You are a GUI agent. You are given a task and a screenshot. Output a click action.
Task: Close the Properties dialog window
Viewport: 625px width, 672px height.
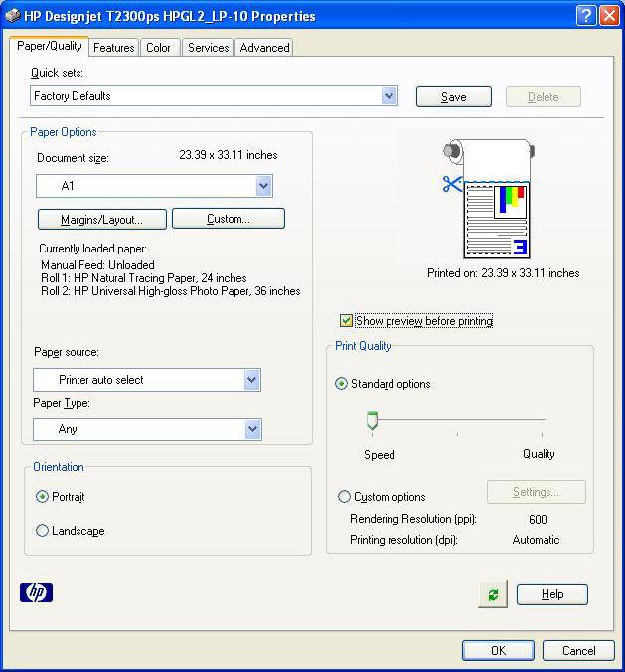(x=609, y=16)
